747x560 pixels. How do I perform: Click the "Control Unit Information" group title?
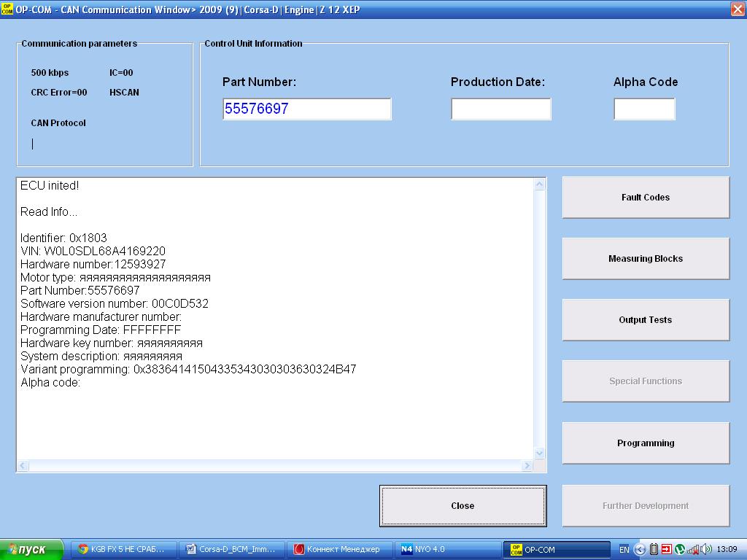253,43
